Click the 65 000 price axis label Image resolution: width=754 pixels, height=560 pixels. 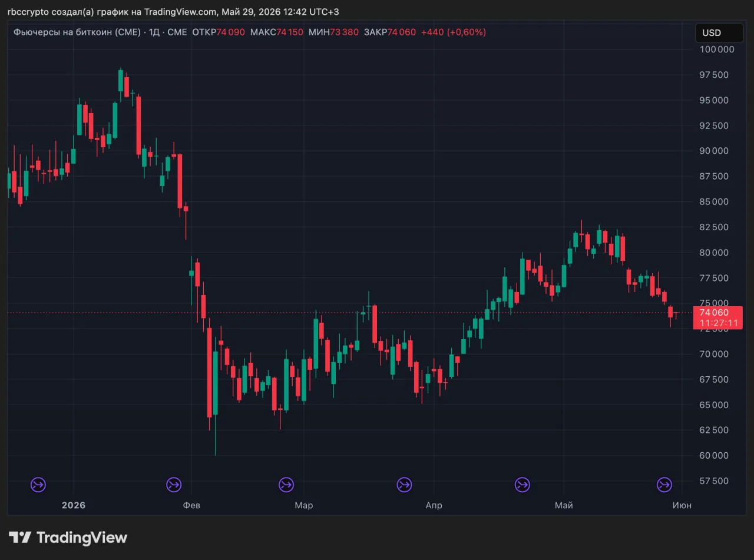click(x=715, y=405)
